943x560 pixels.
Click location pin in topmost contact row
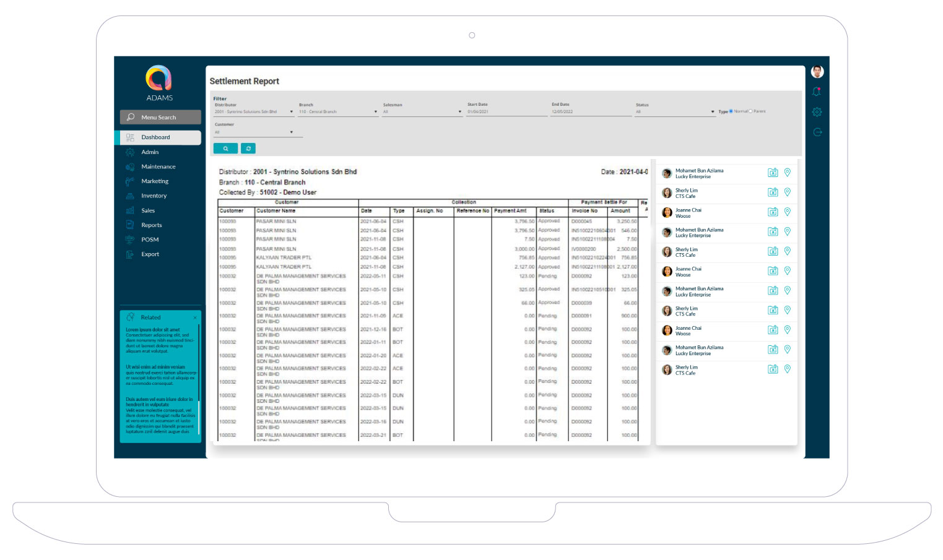(x=787, y=173)
